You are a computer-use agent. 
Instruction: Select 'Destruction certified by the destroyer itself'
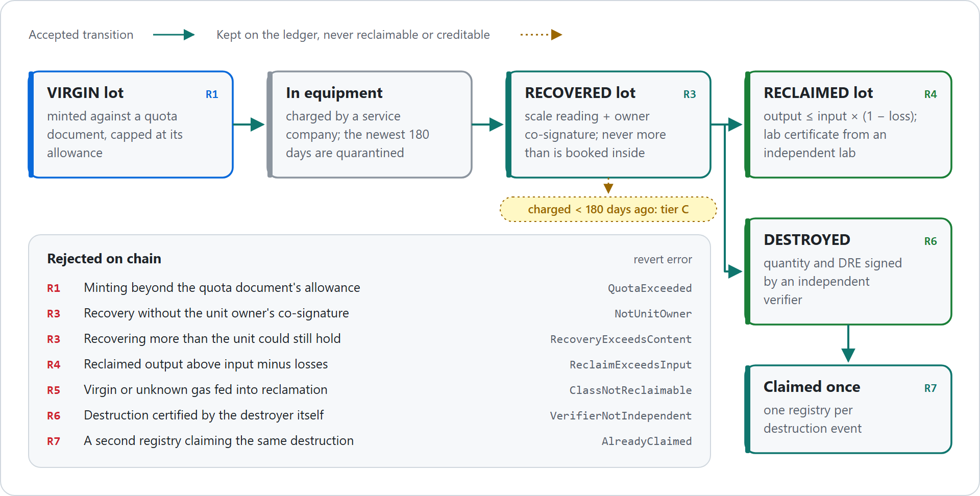(204, 415)
